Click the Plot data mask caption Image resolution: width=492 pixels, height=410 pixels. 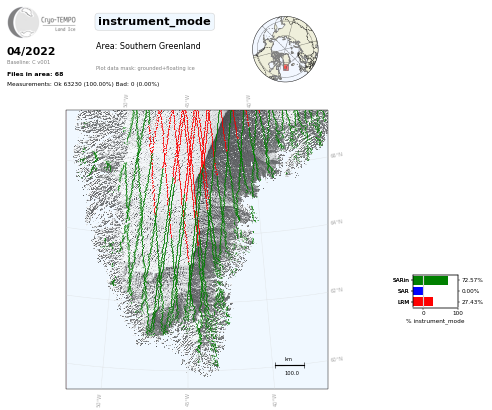[x=145, y=68]
